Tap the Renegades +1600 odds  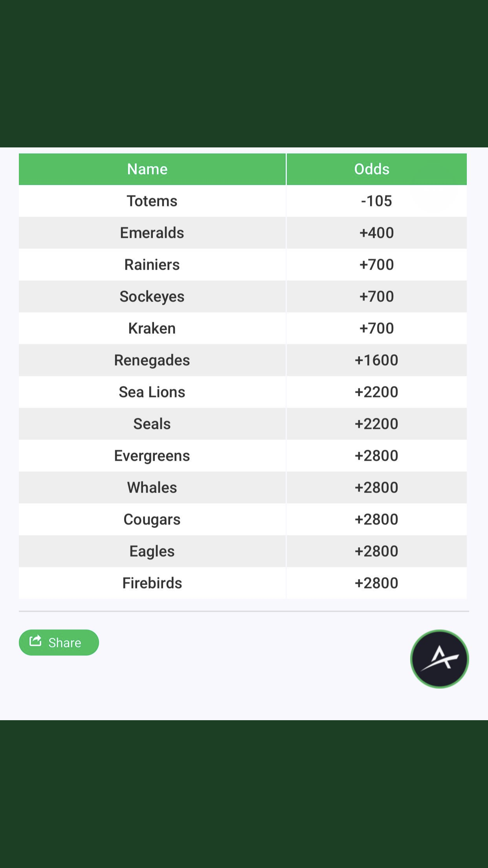pyautogui.click(x=376, y=360)
